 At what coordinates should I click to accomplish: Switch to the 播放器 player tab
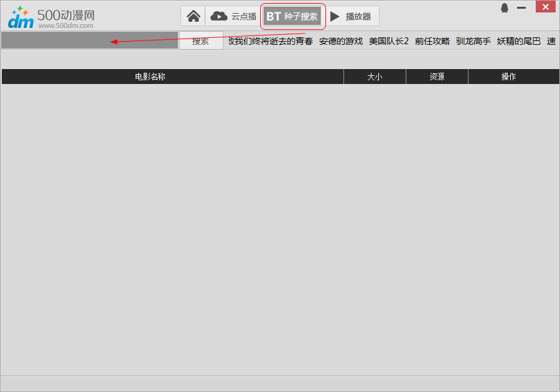(351, 16)
